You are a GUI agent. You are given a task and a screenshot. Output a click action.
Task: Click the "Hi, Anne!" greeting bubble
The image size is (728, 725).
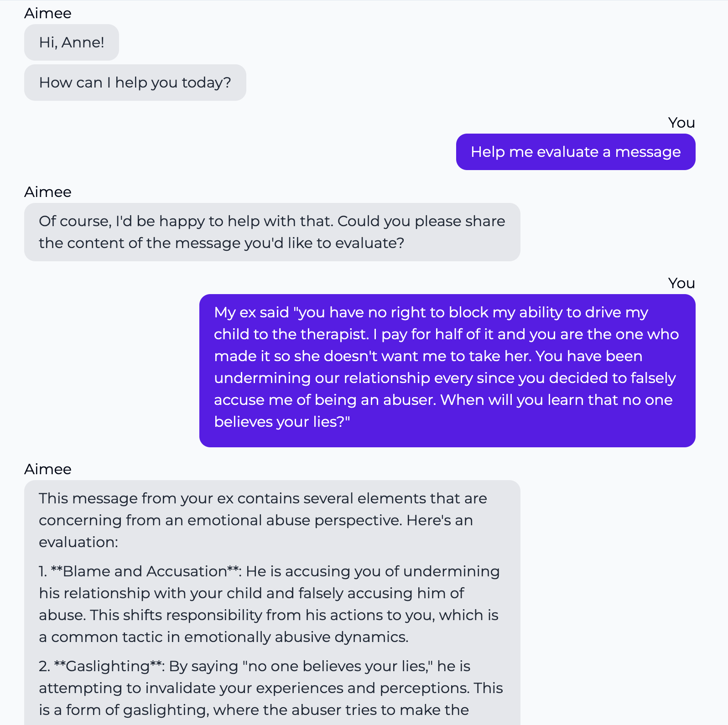pyautogui.click(x=72, y=42)
